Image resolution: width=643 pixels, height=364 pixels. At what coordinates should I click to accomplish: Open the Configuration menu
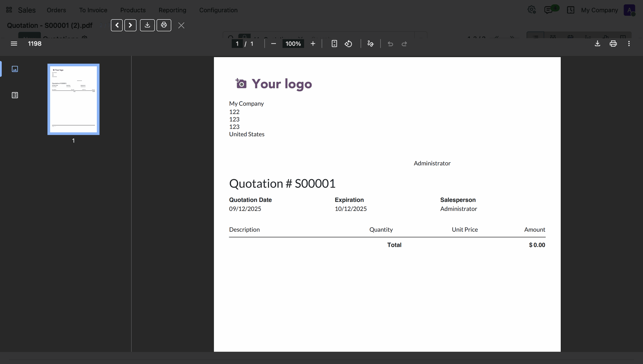[218, 10]
